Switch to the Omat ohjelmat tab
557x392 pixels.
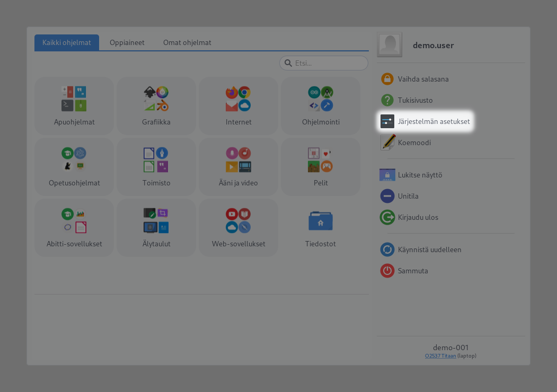pyautogui.click(x=187, y=43)
